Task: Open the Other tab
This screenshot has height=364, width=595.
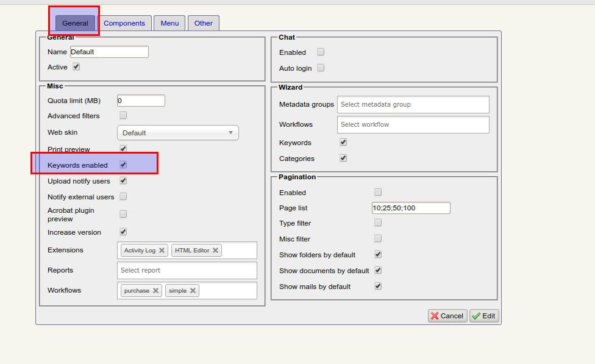Action: [204, 23]
